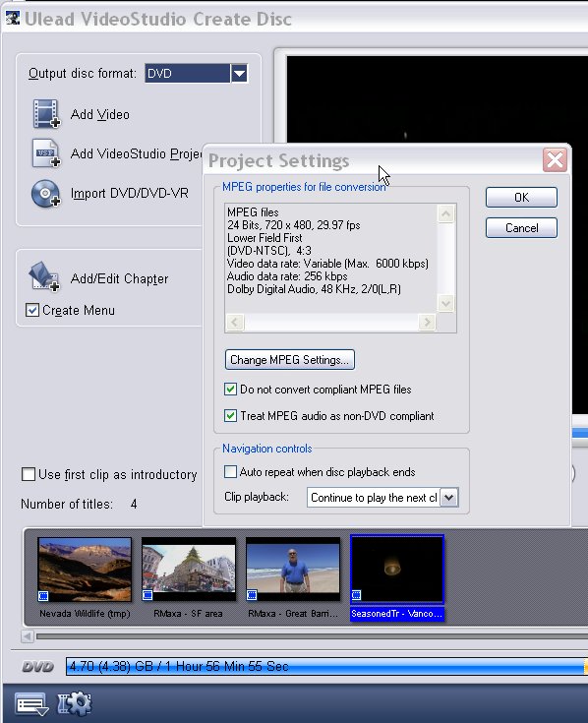
Task: Click the film badge on RMaxa - Great Barri thumbnail
Action: 252,595
